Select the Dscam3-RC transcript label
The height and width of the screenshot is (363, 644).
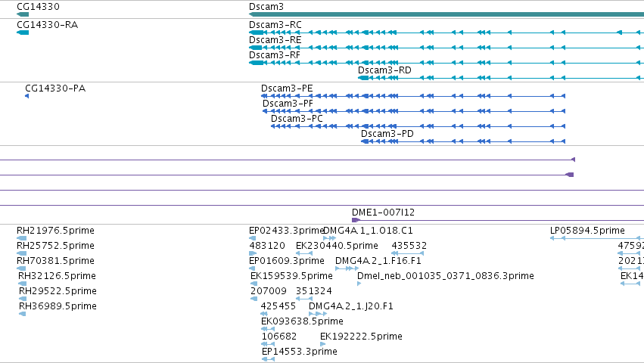click(275, 25)
